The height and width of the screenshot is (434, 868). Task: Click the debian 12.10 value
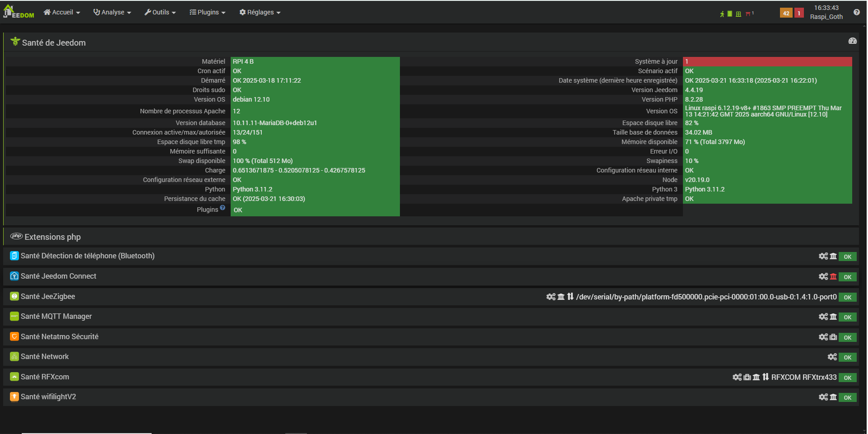click(x=251, y=99)
